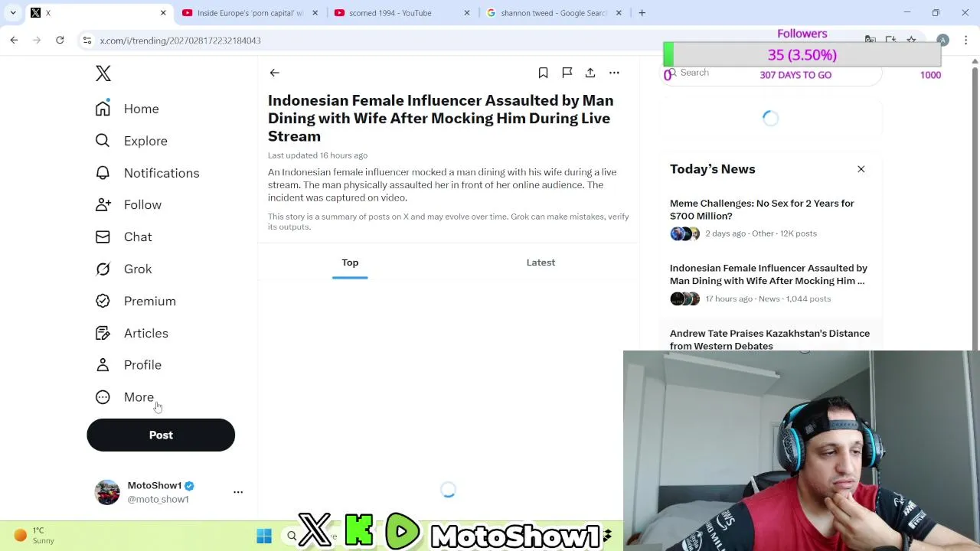Image resolution: width=980 pixels, height=551 pixels.
Task: Go to Follow section
Action: [128, 204]
